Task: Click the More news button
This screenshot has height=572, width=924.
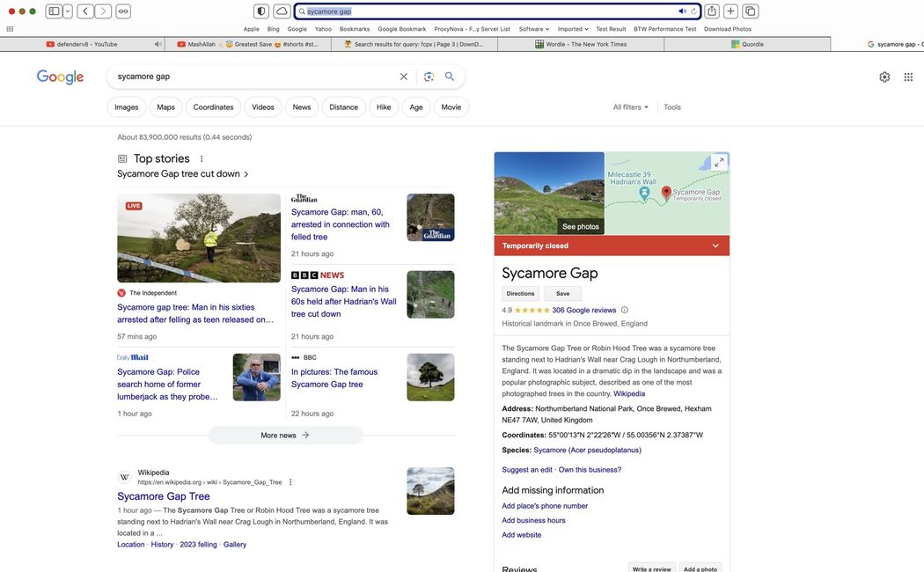Action: tap(285, 436)
